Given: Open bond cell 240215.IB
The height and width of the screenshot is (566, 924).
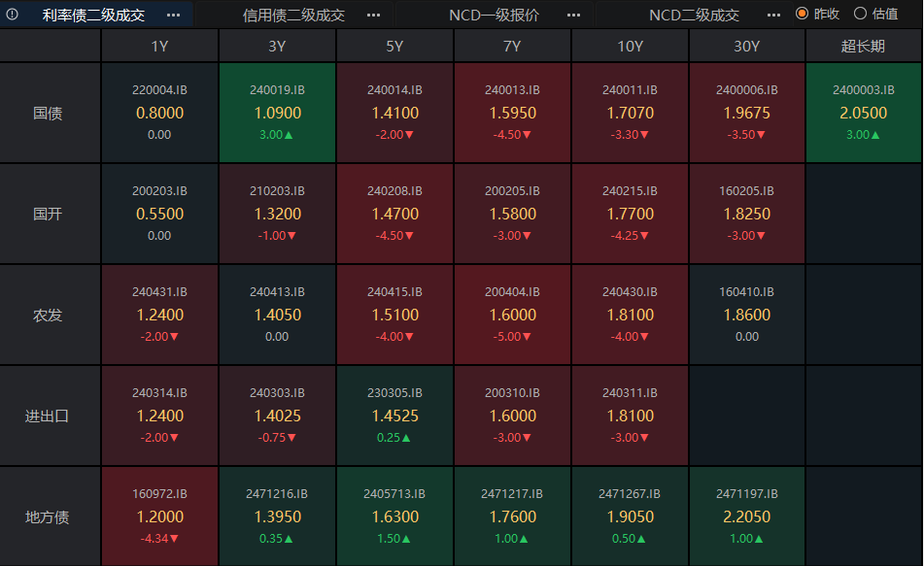Looking at the screenshot, I should pyautogui.click(x=630, y=214).
